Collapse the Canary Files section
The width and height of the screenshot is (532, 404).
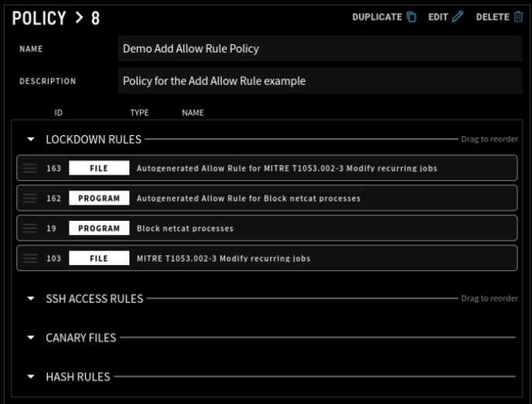point(31,338)
